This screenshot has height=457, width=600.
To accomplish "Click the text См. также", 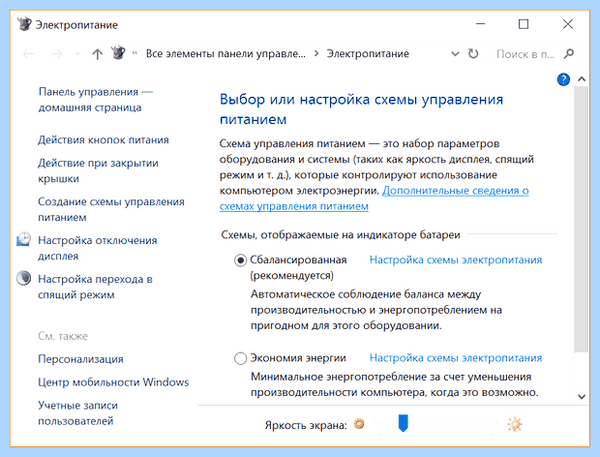I will point(63,336).
